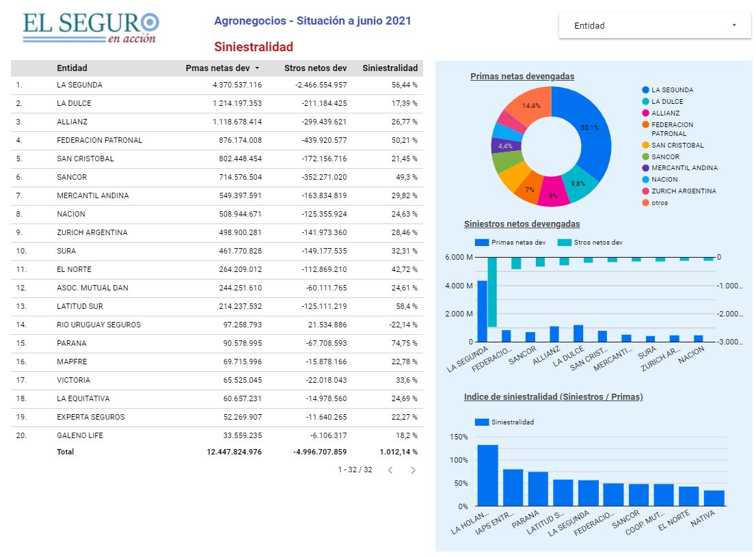The image size is (756, 557).
Task: Toggle Stros netos dev legend series
Action: [x=565, y=243]
